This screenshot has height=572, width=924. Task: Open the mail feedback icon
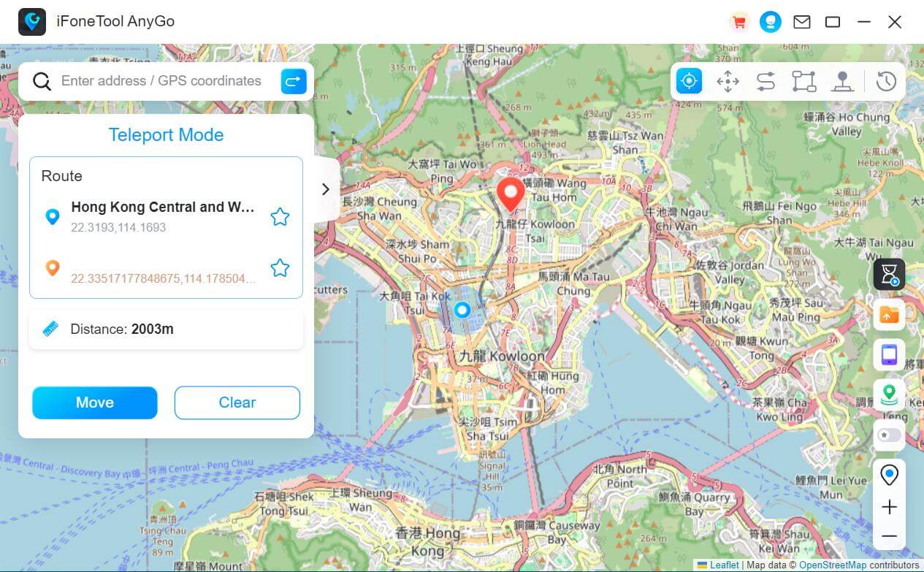(x=802, y=22)
